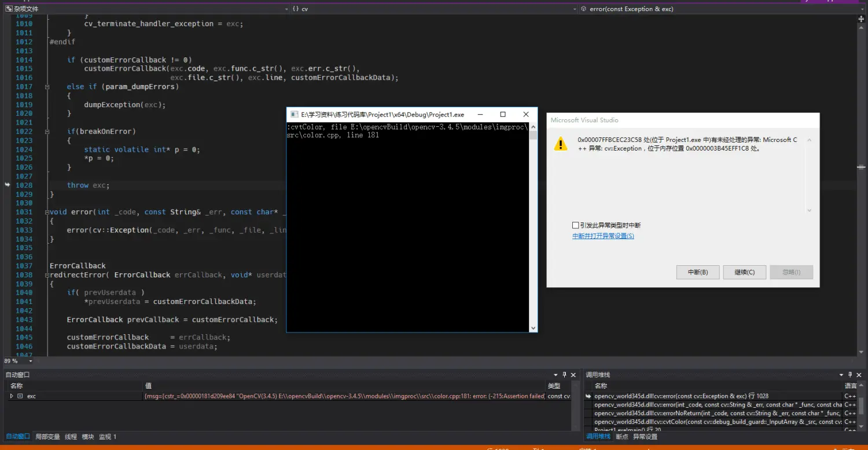The width and height of the screenshot is (868, 450).
Task: Switch to the 局部变量 tab
Action: coord(47,437)
